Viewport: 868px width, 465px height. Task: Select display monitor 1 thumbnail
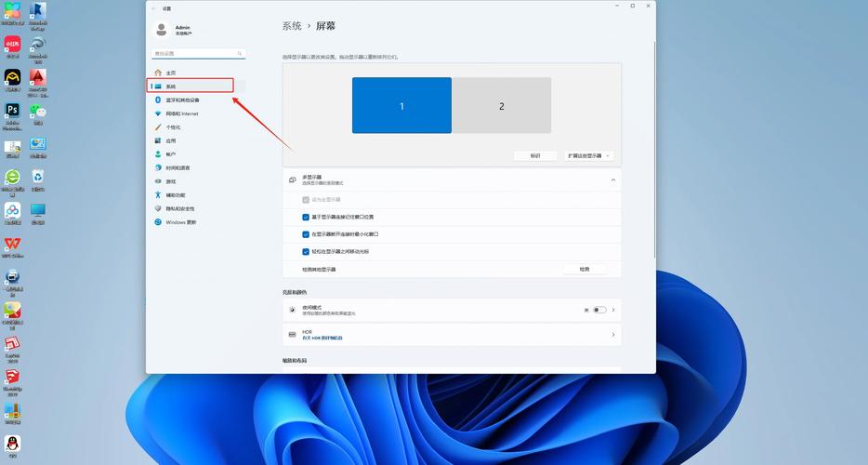pyautogui.click(x=401, y=105)
